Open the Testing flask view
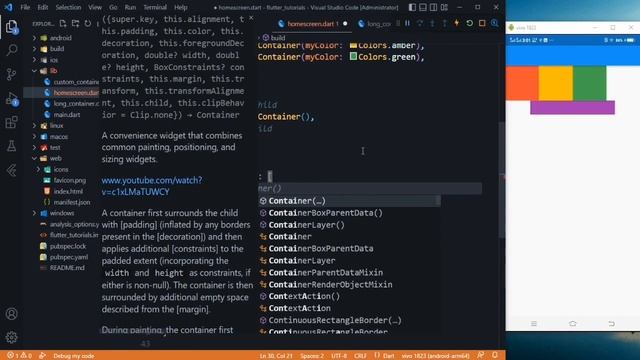This screenshot has width=640, height=360. coord(11,146)
